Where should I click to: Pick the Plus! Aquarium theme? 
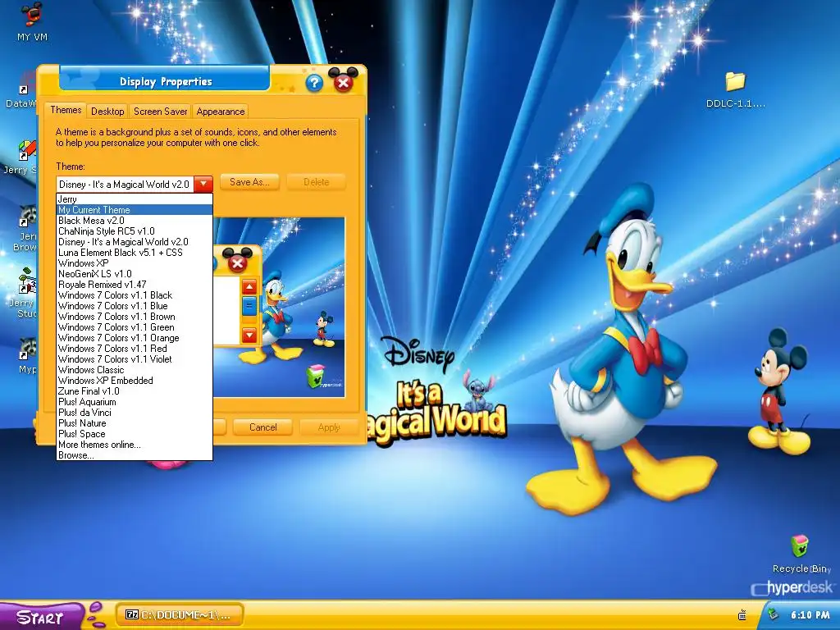(135, 402)
